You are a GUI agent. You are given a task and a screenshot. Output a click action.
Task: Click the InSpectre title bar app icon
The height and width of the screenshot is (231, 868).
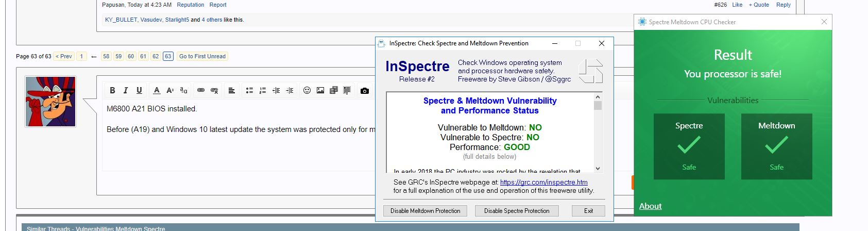[382, 43]
